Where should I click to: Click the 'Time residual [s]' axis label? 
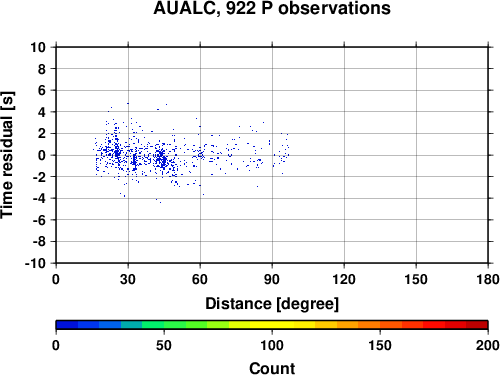click(x=7, y=155)
